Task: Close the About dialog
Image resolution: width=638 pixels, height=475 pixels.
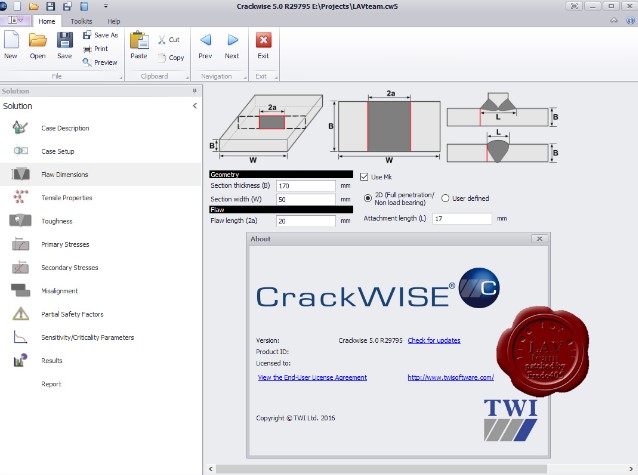Action: [x=540, y=239]
